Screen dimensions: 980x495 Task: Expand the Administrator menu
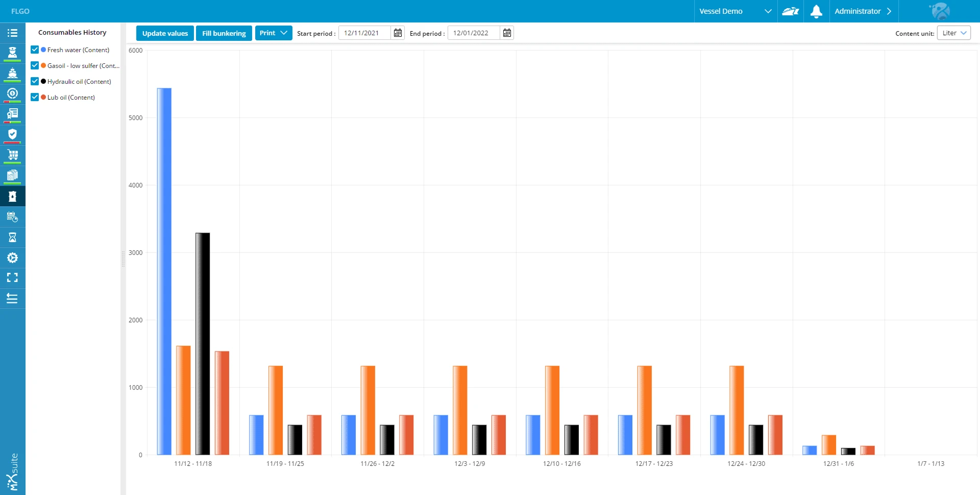click(x=864, y=11)
